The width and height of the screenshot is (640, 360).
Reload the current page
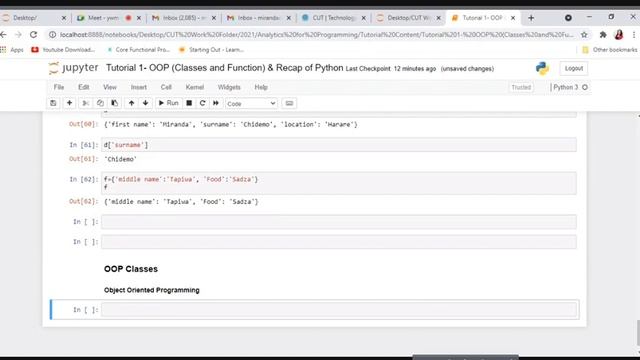click(x=33, y=35)
